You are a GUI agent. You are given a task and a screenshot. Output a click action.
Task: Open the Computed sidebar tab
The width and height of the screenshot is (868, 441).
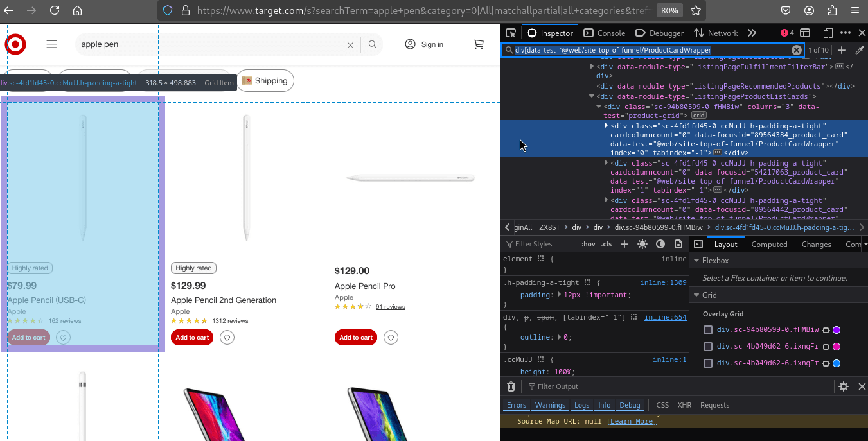(769, 244)
